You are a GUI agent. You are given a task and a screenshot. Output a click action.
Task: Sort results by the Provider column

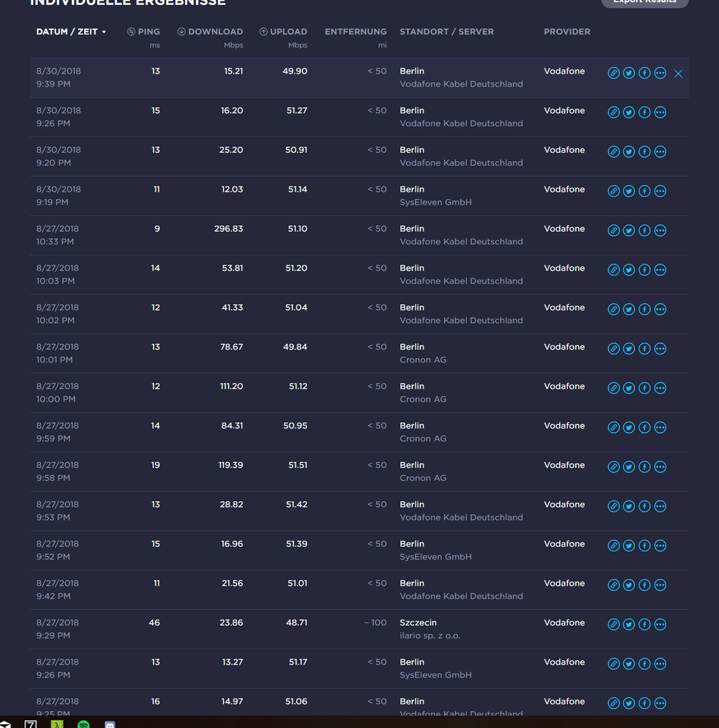pos(566,31)
